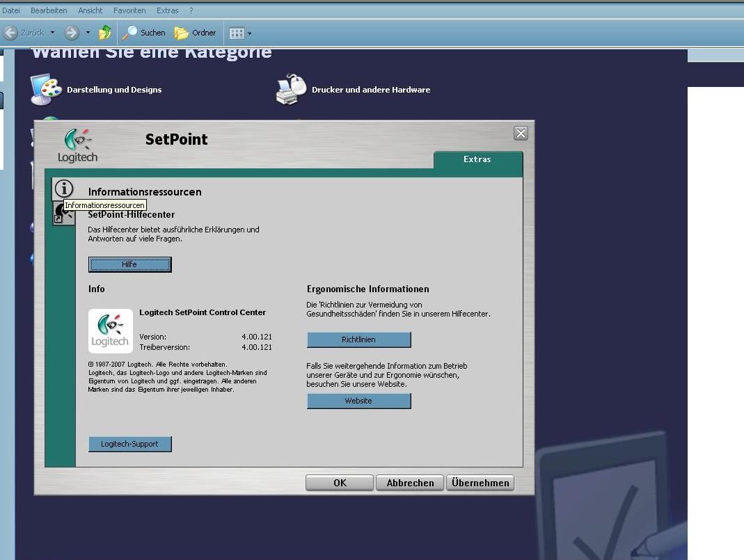Click the Website button
Viewport: 744px width, 560px height.
tap(358, 401)
